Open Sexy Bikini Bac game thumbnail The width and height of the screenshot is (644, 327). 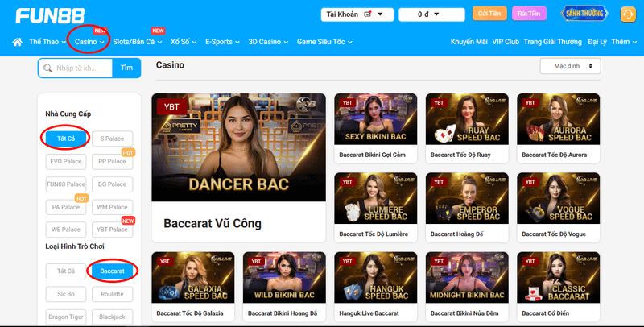[376, 119]
